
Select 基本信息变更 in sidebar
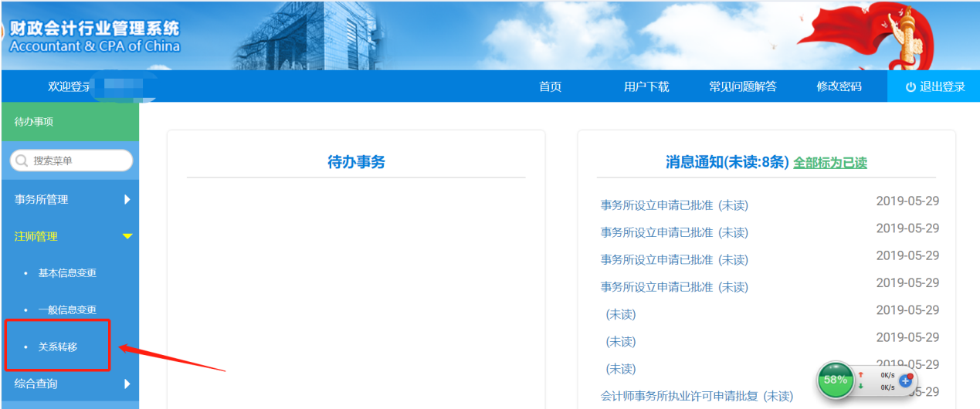coord(67,273)
